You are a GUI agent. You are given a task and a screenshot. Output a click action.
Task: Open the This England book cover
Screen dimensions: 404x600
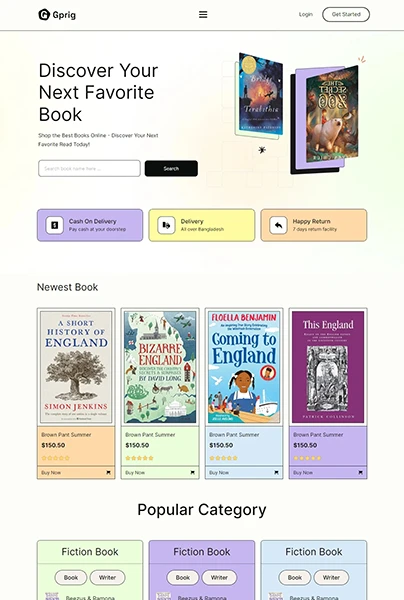[x=328, y=367]
